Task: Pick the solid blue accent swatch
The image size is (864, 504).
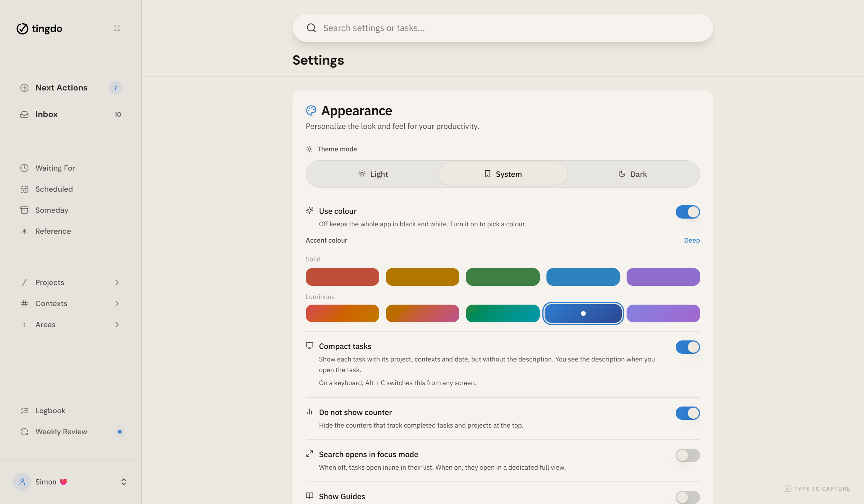Action: click(x=583, y=277)
